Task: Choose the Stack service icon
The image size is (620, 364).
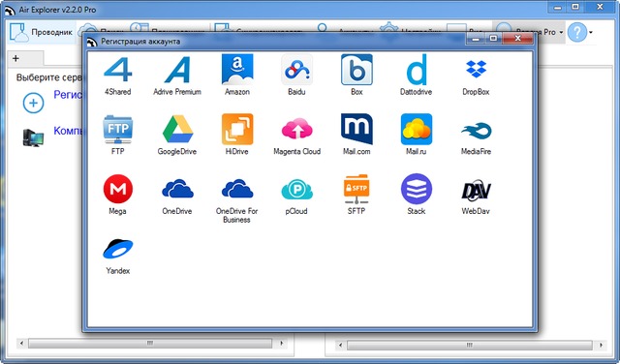Action: (417, 189)
